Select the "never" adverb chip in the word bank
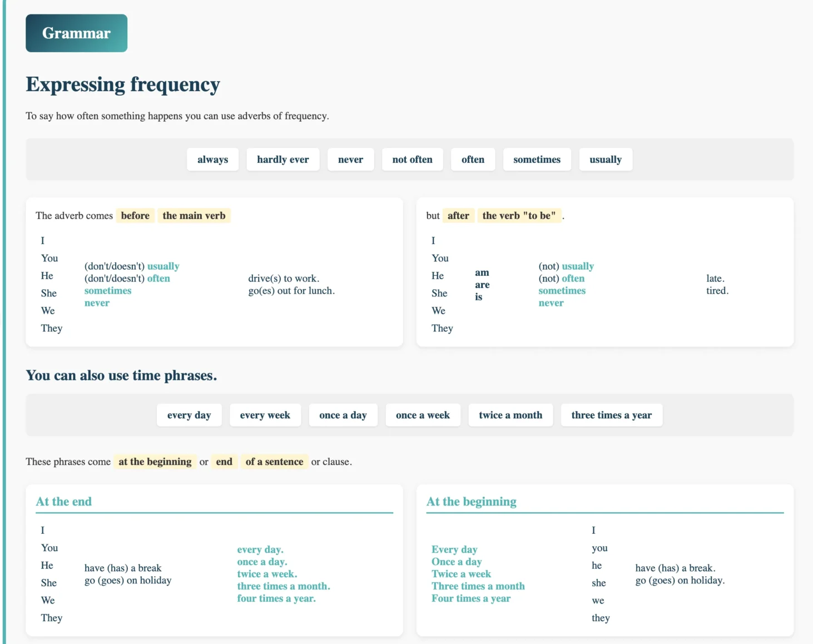Image resolution: width=813 pixels, height=644 pixels. tap(350, 160)
